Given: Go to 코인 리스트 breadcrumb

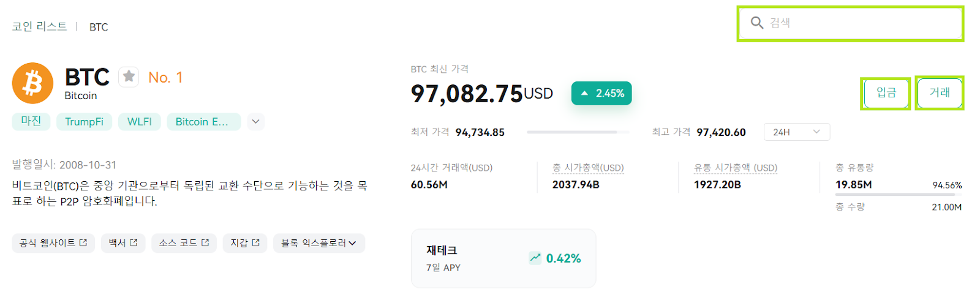Looking at the screenshot, I should pyautogui.click(x=40, y=26).
